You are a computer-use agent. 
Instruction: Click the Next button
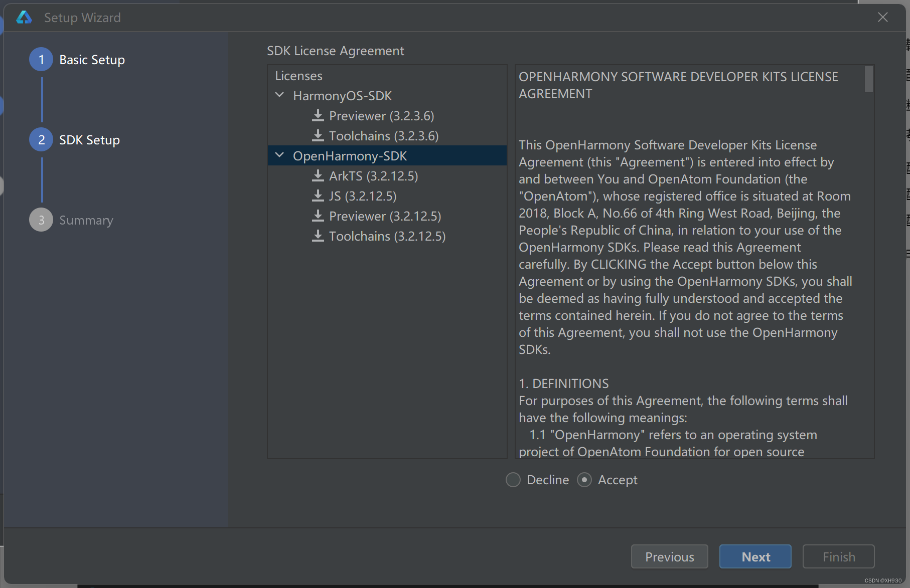[755, 556]
